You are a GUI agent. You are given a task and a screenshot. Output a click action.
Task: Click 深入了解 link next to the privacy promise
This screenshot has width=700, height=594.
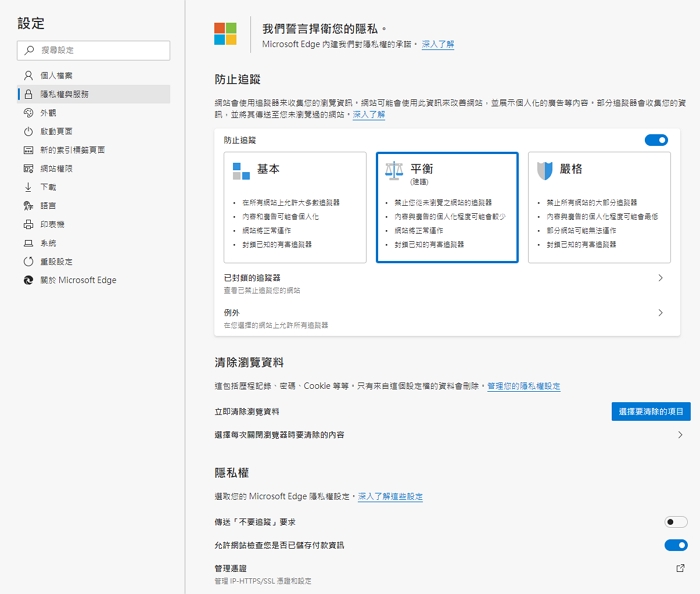[x=438, y=44]
